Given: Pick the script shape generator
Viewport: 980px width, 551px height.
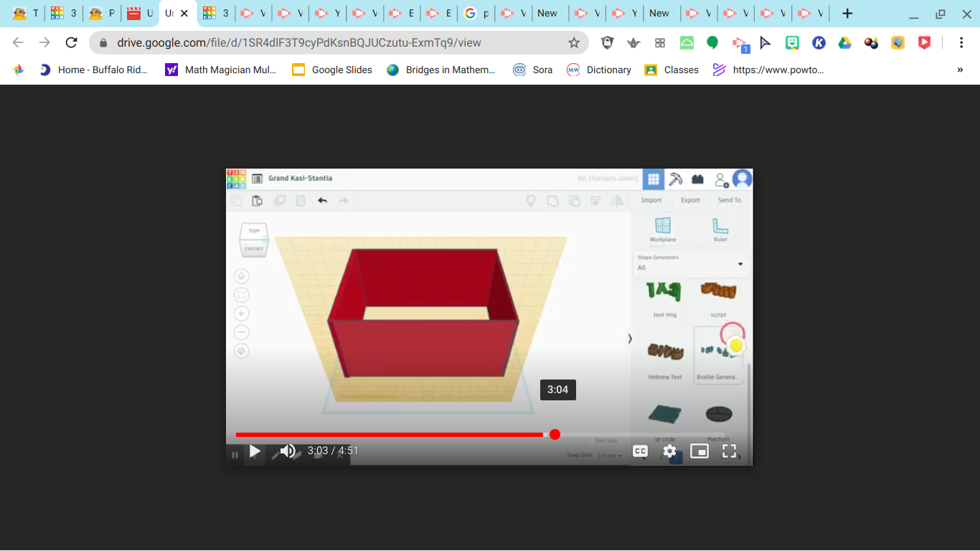Looking at the screenshot, I should (718, 300).
